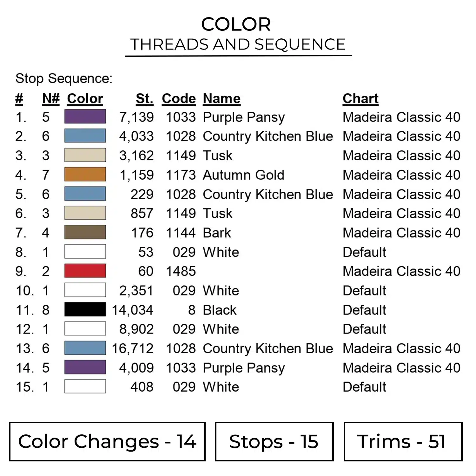Viewport: 476px width, 476px height.
Task: Click the N# column header
Action: (51, 99)
